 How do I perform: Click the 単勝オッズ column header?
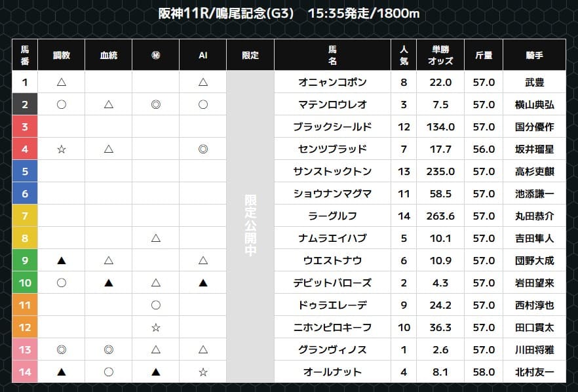440,55
